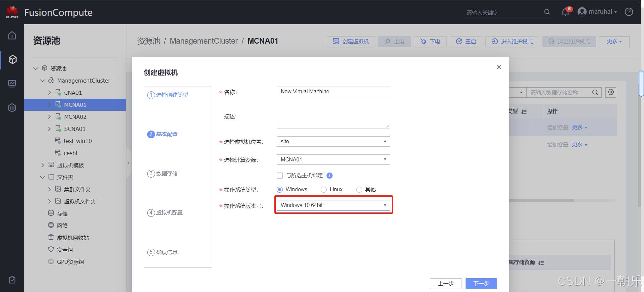Viewport: 644px width, 292px height.
Task: Click the datastore search magnifier icon
Action: point(595,92)
